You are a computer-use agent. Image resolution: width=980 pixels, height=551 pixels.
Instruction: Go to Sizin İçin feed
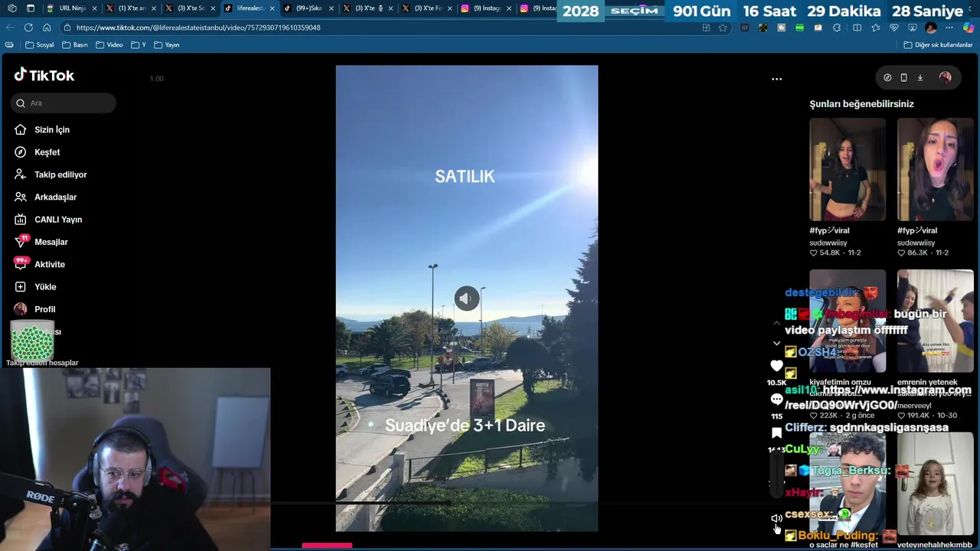point(42,130)
